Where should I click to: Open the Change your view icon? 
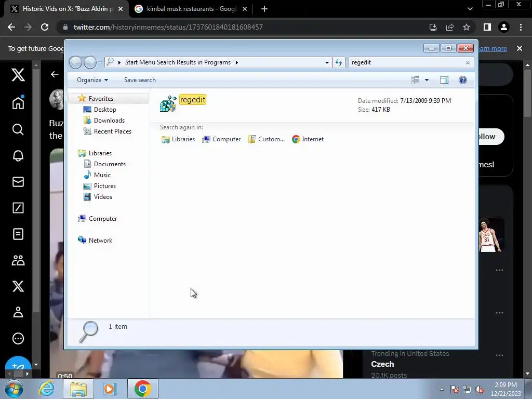click(415, 80)
